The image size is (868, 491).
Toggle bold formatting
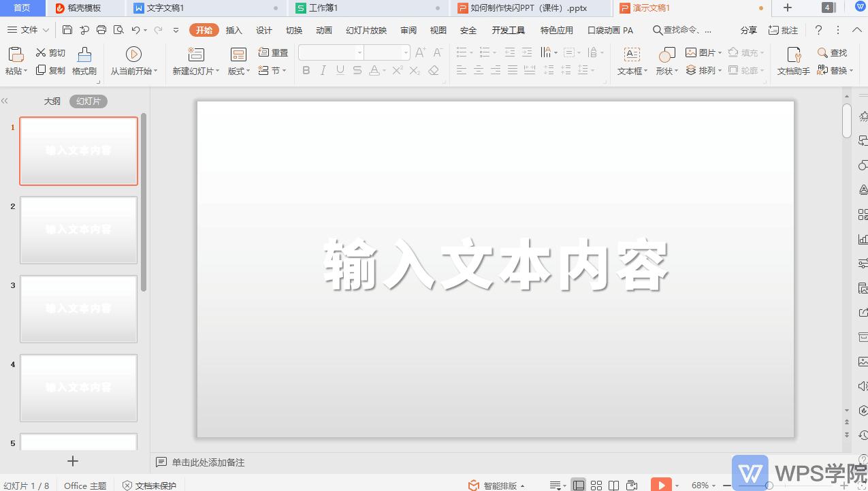[306, 69]
